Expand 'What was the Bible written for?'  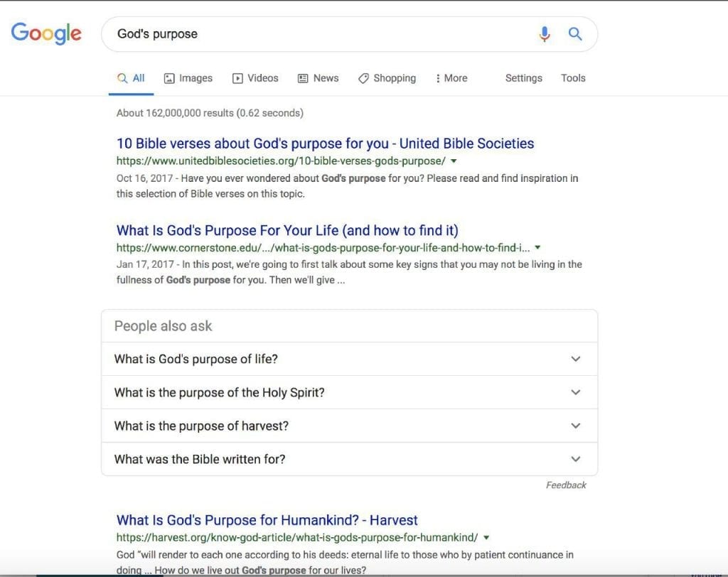(576, 459)
